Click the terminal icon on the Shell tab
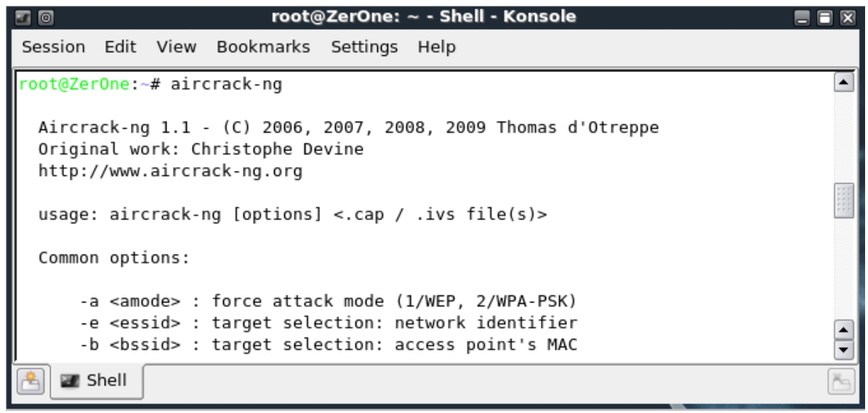The image size is (868, 413). coord(71,381)
